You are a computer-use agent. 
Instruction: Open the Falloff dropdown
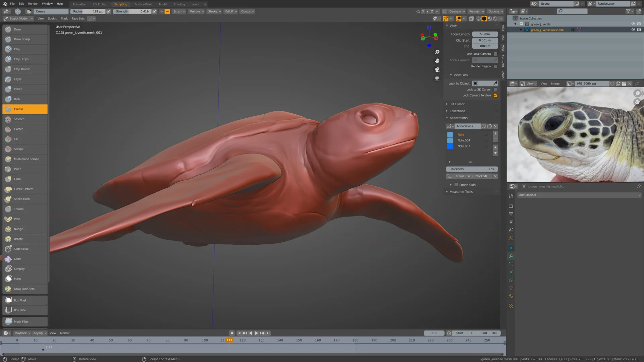[x=231, y=11]
